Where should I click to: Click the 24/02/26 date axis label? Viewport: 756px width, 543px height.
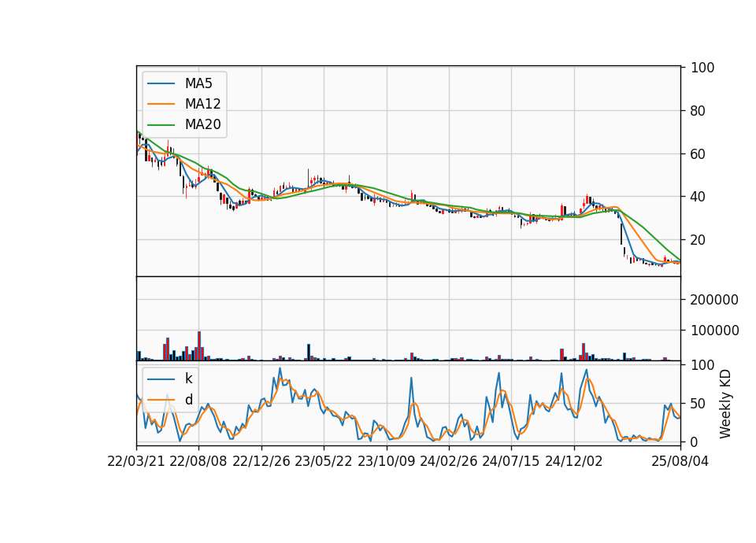[x=448, y=461]
